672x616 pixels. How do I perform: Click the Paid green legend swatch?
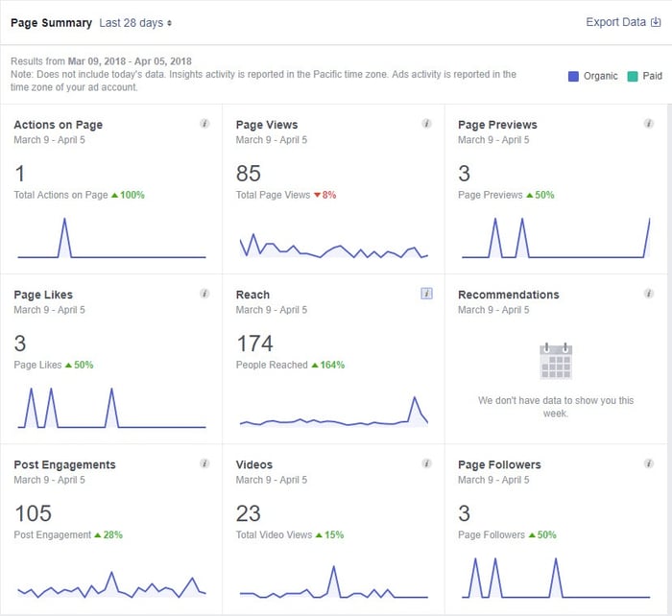[632, 76]
